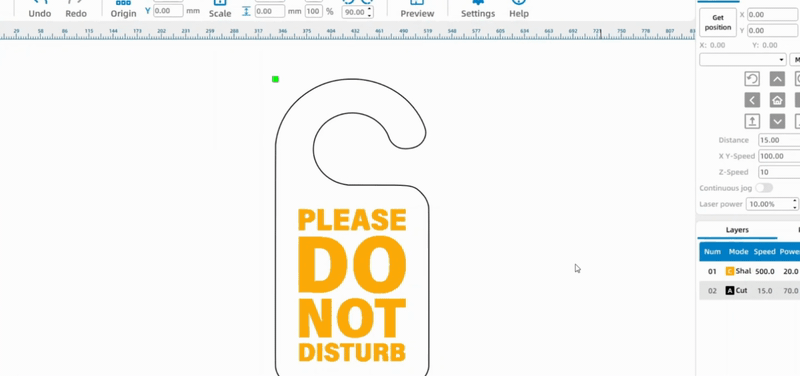Switch to the Layers tab

pyautogui.click(x=737, y=230)
